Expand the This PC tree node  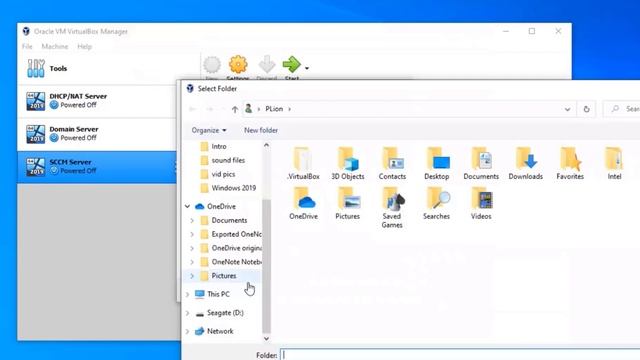tap(187, 294)
